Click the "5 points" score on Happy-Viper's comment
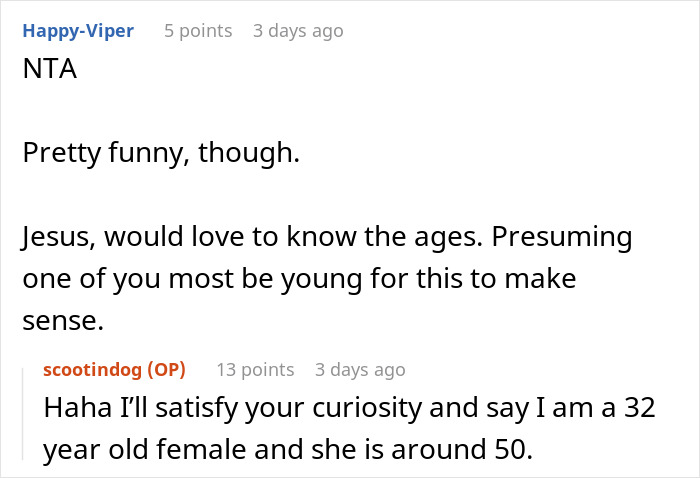 point(198,31)
